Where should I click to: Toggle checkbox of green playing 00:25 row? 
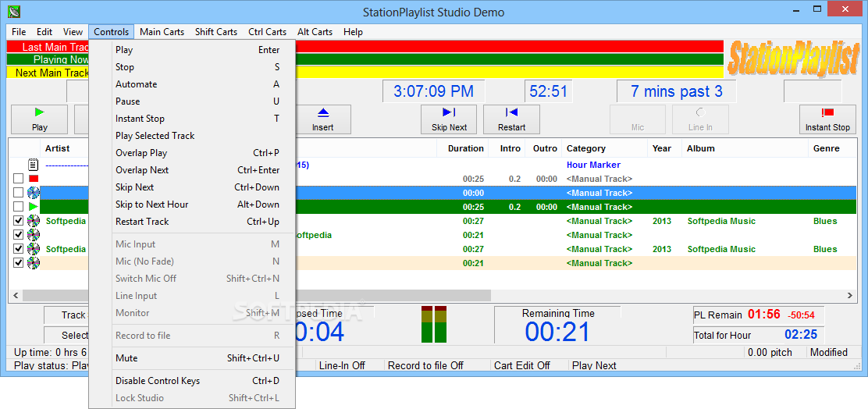click(x=18, y=206)
